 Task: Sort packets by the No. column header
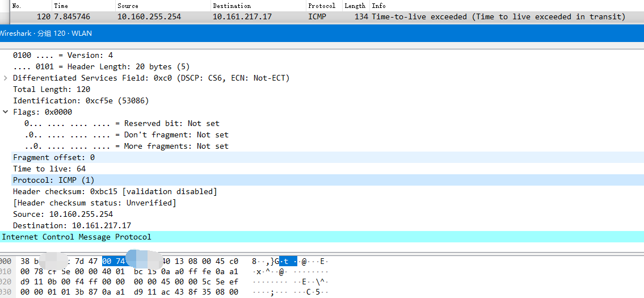[31, 6]
